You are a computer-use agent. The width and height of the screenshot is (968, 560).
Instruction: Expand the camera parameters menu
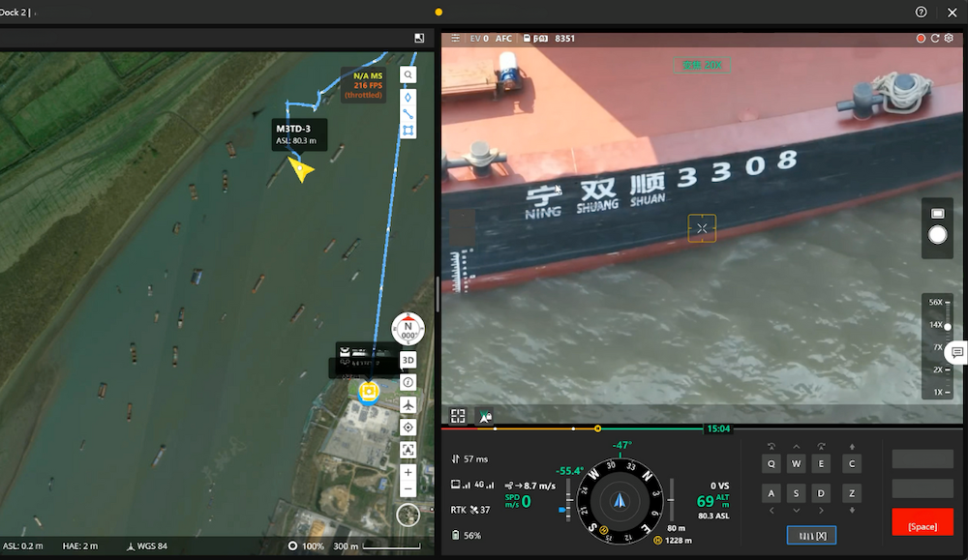point(454,39)
